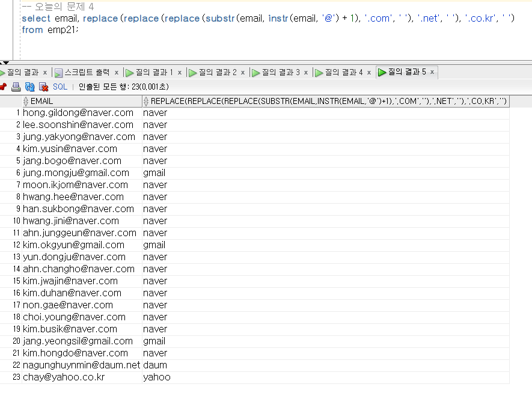The height and width of the screenshot is (399, 532).
Task: Select cell jung.yakyong@naver.com
Action: (x=82, y=137)
